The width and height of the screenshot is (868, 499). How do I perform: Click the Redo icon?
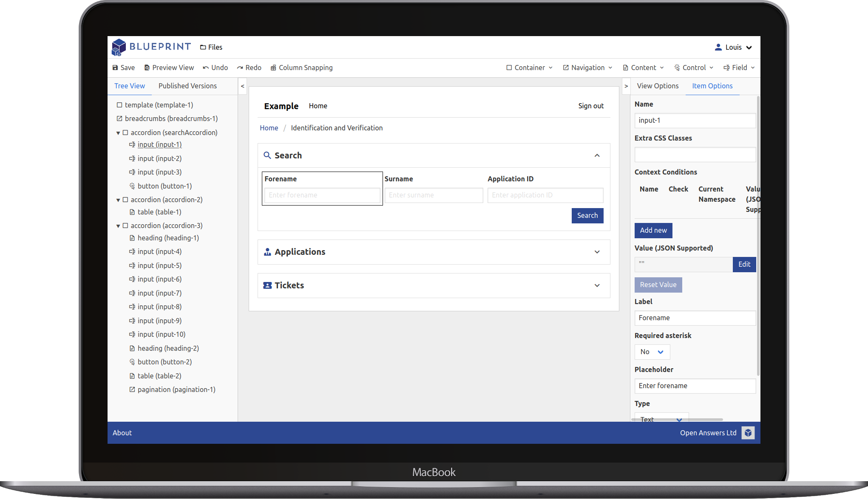click(x=240, y=68)
